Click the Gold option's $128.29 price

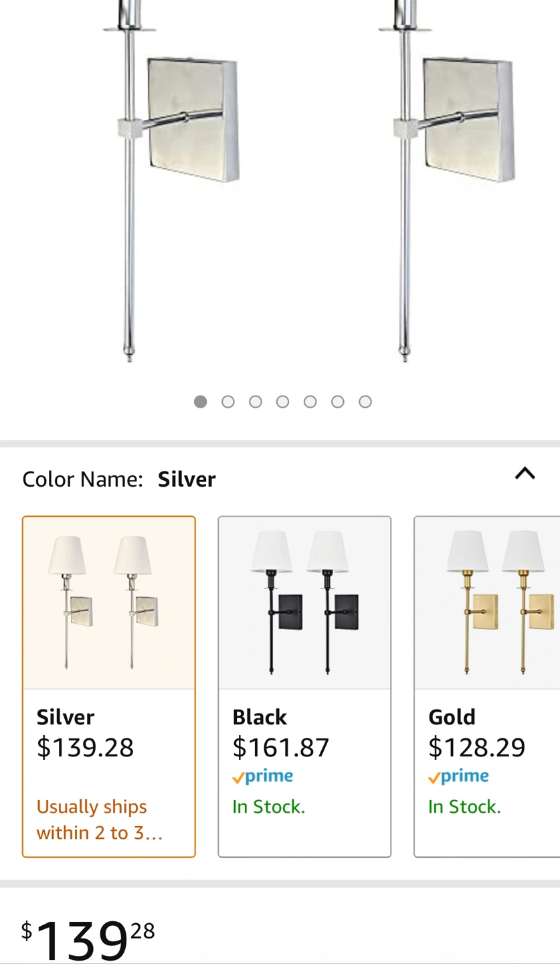tap(476, 748)
